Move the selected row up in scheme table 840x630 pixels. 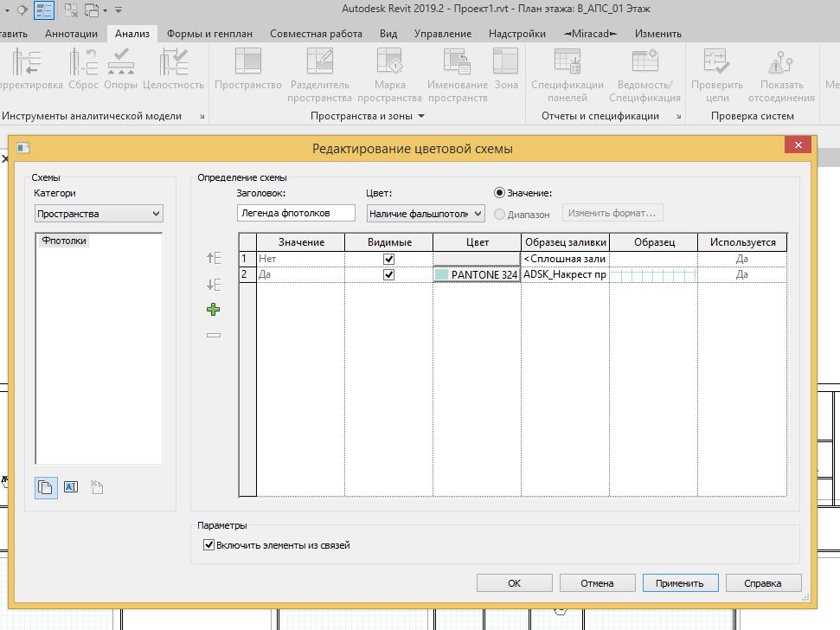213,258
